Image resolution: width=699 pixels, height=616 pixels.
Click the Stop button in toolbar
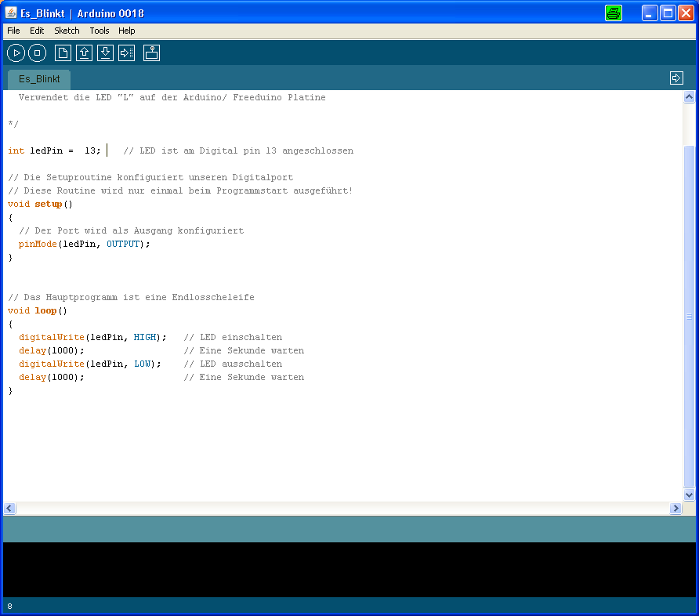click(x=37, y=53)
